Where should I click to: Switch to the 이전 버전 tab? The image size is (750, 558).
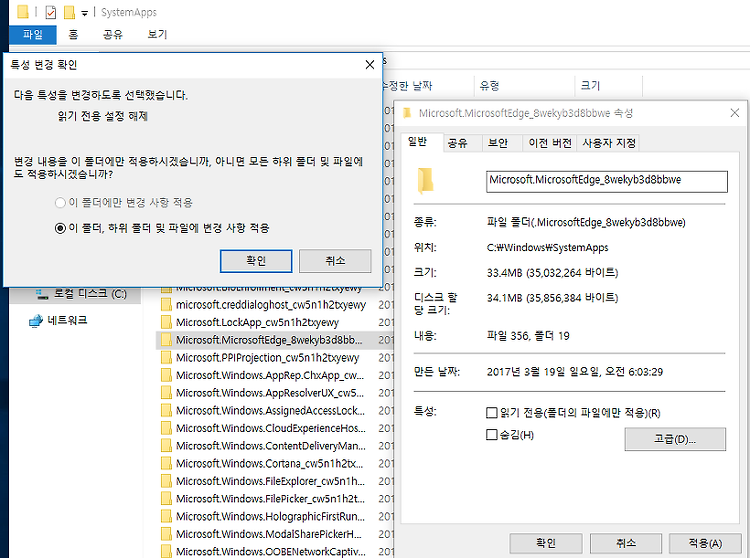(x=550, y=143)
